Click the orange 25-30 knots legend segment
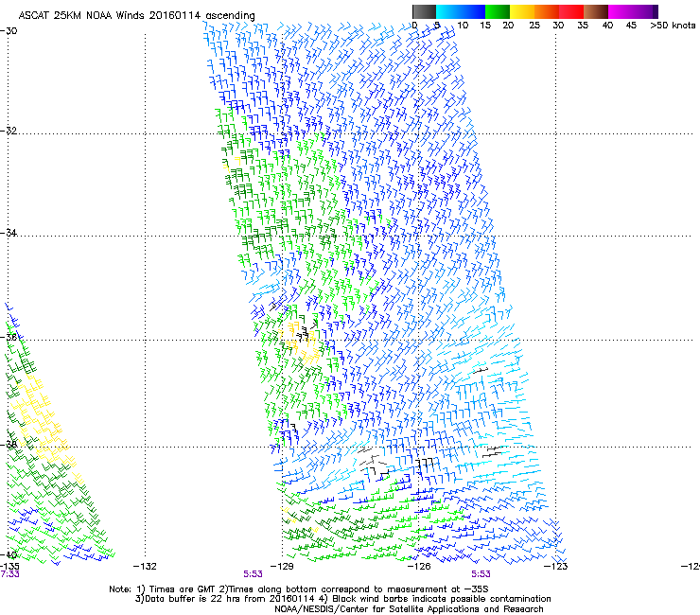Screen dimensions: 700x615 pyautogui.click(x=547, y=11)
